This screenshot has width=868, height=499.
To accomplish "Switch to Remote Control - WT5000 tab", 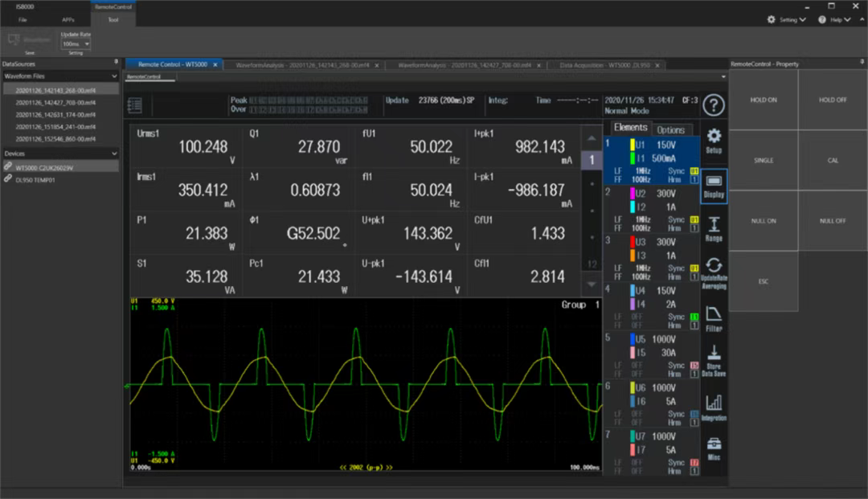I will tap(173, 65).
